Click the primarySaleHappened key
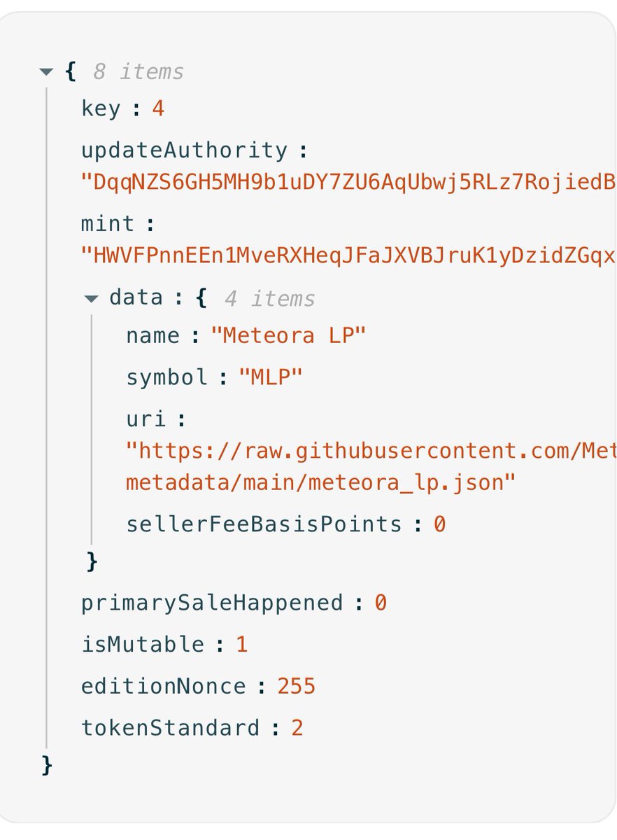 tap(212, 603)
